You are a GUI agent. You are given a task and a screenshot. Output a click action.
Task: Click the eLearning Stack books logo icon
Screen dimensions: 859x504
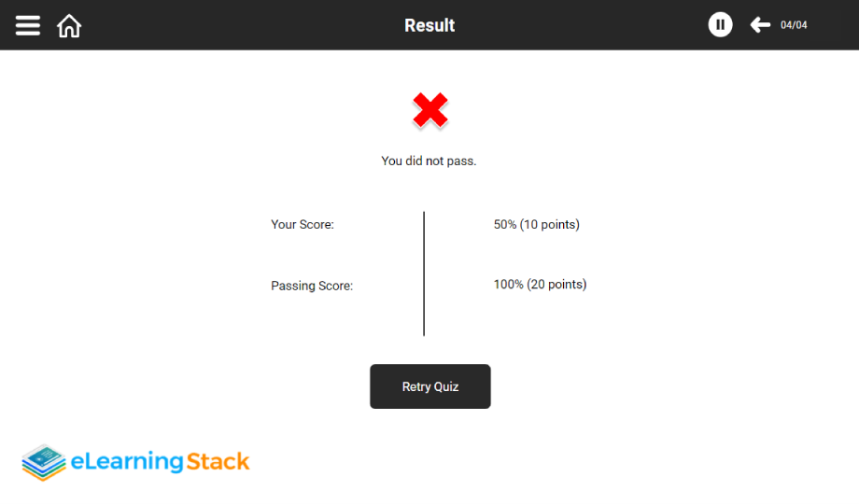(44, 462)
